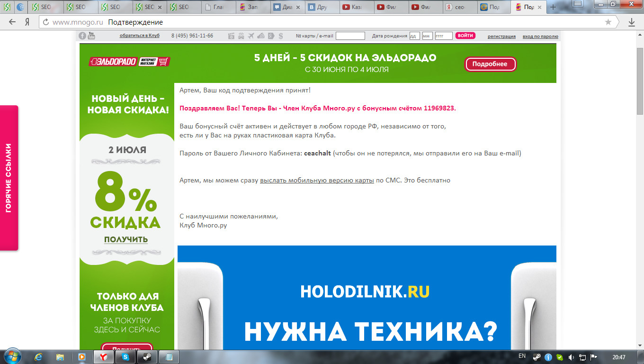
Task: Bookmark this page with the star icon
Action: click(x=608, y=22)
